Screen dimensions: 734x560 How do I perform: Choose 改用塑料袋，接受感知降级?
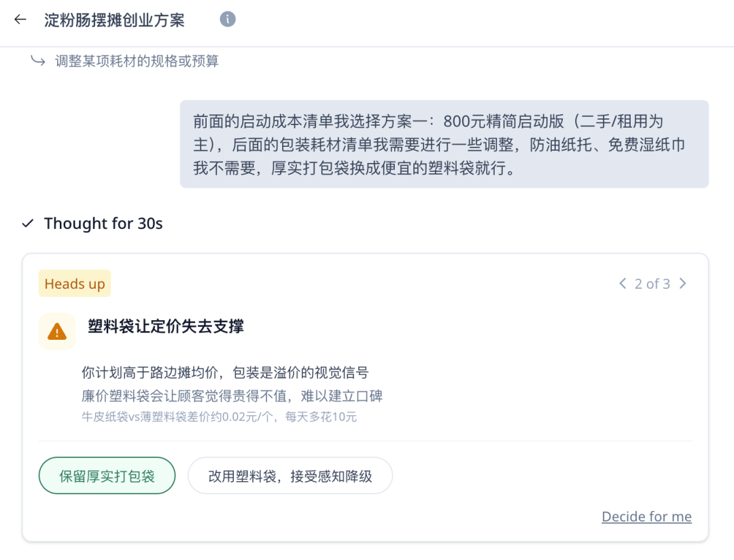[x=290, y=476]
